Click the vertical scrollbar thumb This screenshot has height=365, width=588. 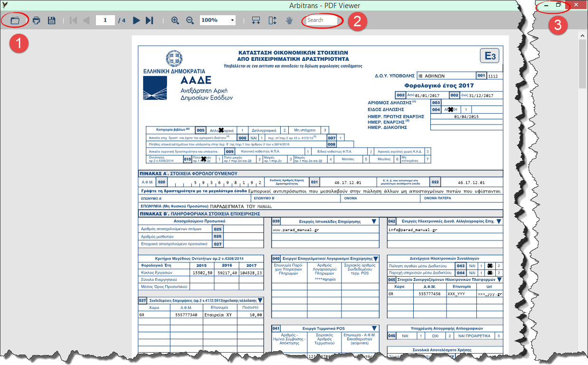point(583,64)
